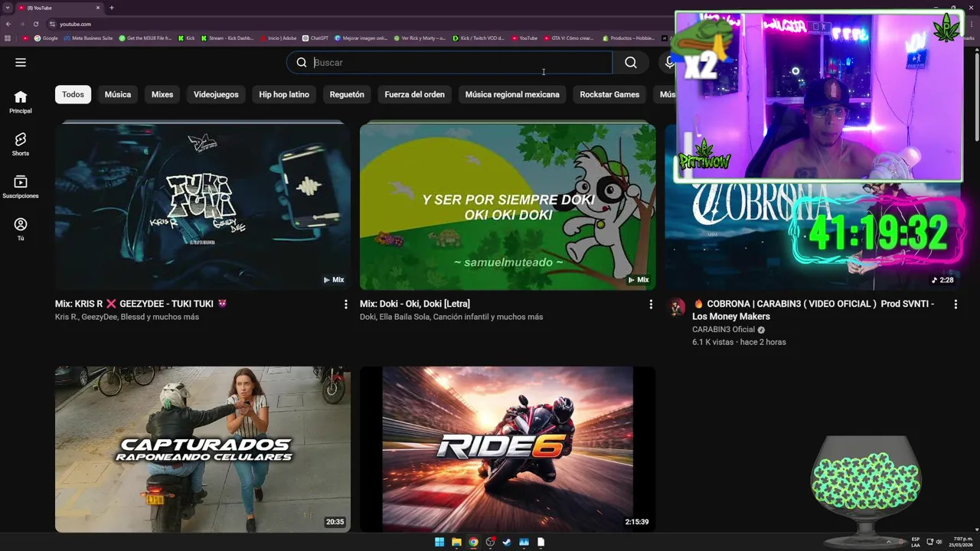Focus the Buscar search field
Image resolution: width=980 pixels, height=551 pixels.
(x=449, y=63)
